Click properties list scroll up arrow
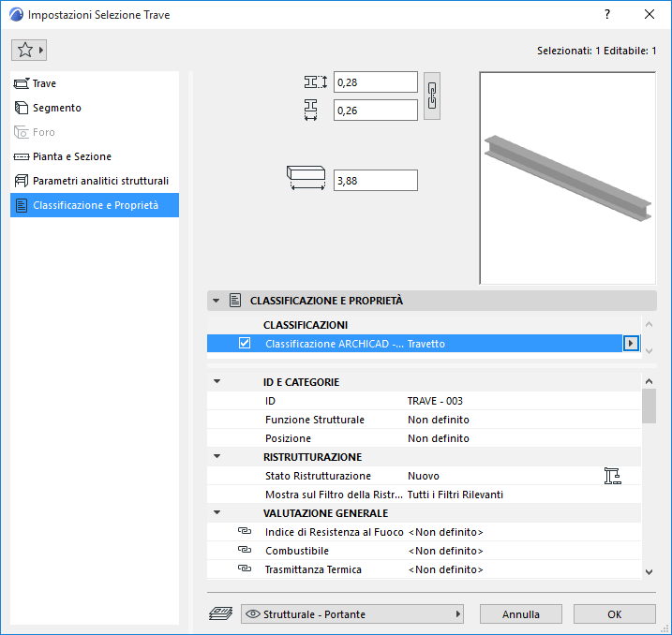The height and width of the screenshot is (635, 672). (x=649, y=381)
